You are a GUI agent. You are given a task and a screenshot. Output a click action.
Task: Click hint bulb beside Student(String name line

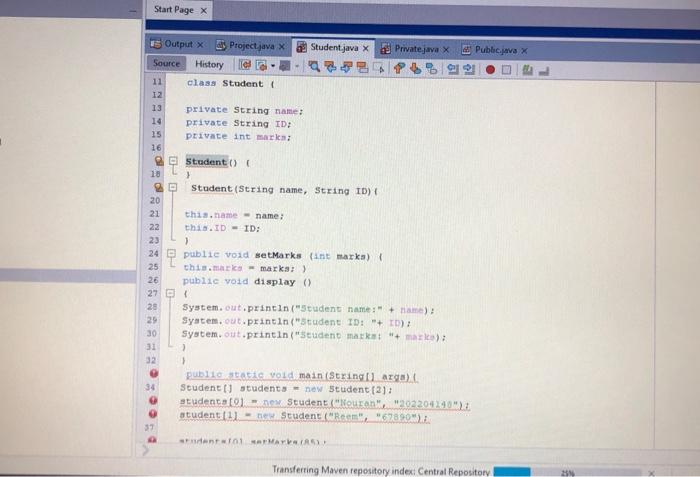pos(158,187)
